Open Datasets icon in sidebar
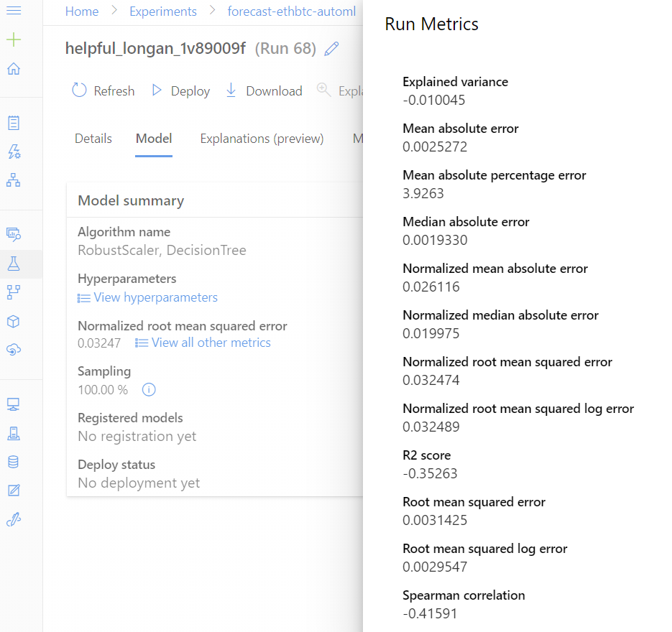This screenshot has height=632, width=672. point(14,234)
